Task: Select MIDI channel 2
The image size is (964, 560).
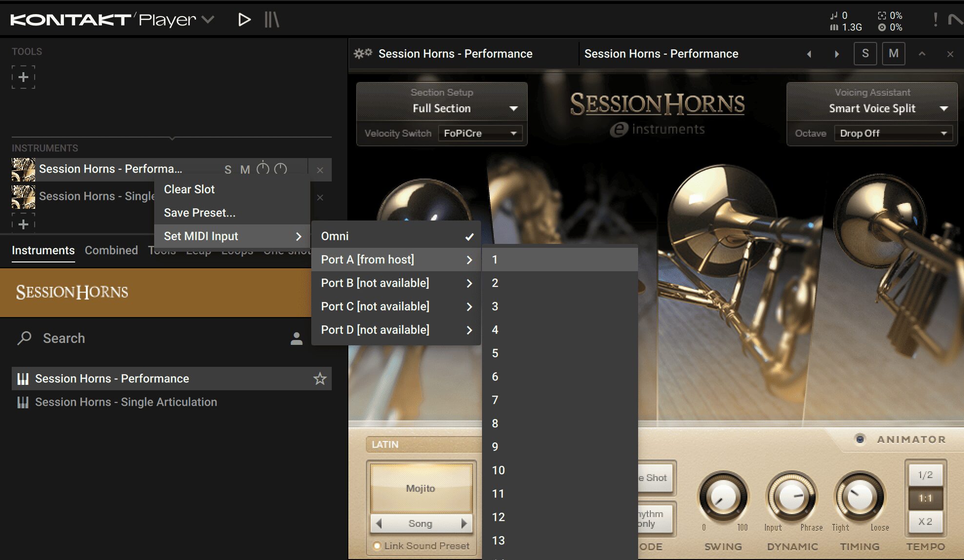Action: pos(560,283)
